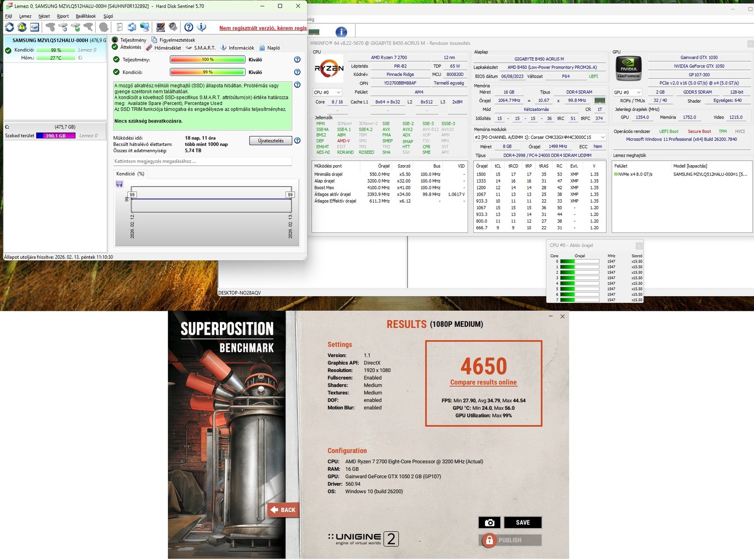Image resolution: width=754 pixels, height=560 pixels.
Task: Click the NVIDIA GeForce logo in HWiNFO
Action: [x=628, y=68]
